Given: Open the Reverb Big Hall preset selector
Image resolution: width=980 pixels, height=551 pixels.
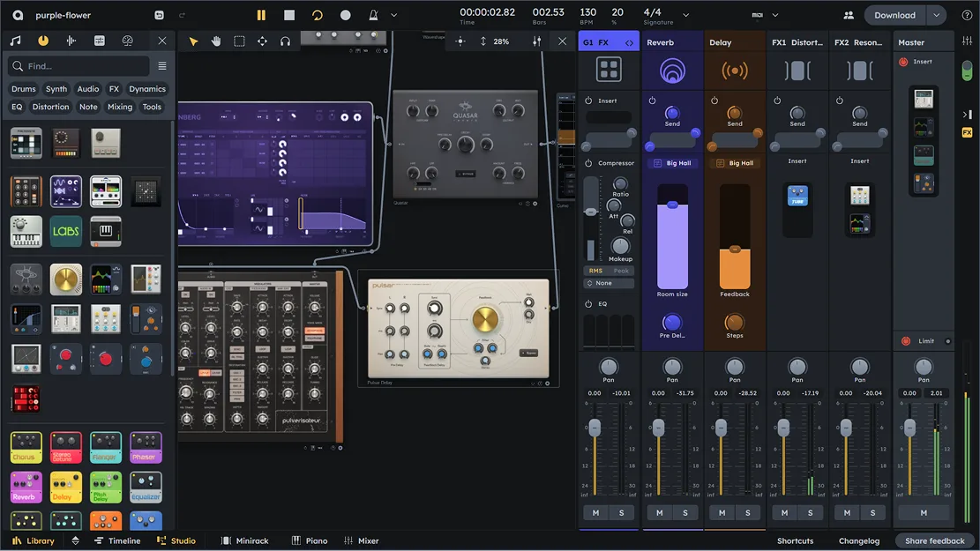Looking at the screenshot, I should coord(672,163).
